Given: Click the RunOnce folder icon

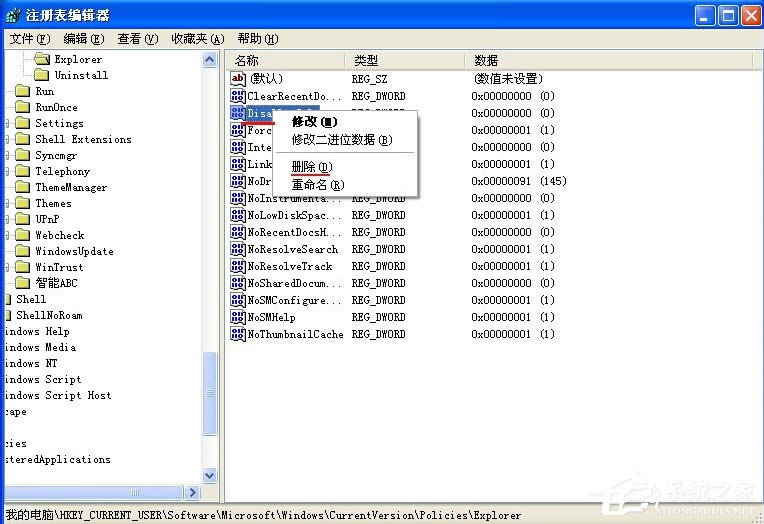Looking at the screenshot, I should [x=23, y=107].
